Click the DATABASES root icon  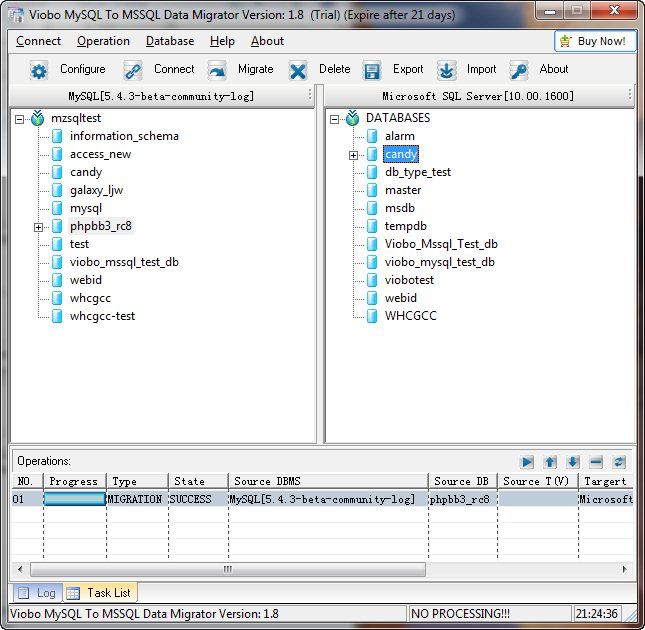click(353, 118)
